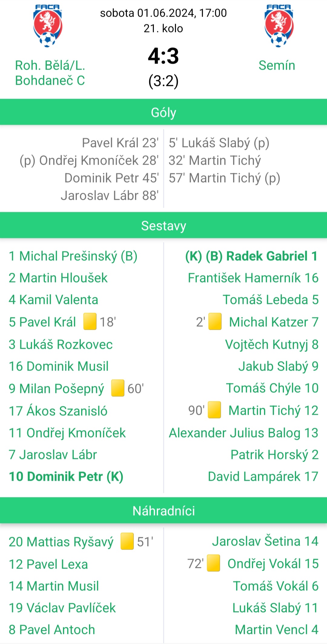Open substitute Václav Pavlíček
Screen dimensions: 327x644
pos(62,608)
